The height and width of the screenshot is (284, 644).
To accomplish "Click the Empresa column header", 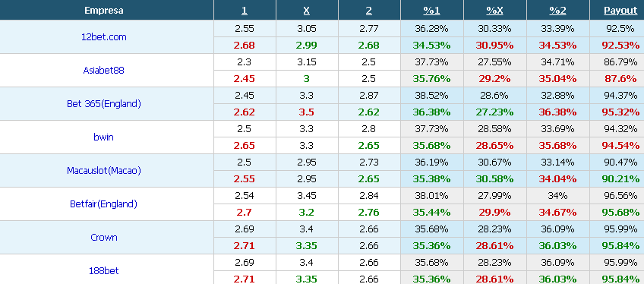I will (x=103, y=11).
